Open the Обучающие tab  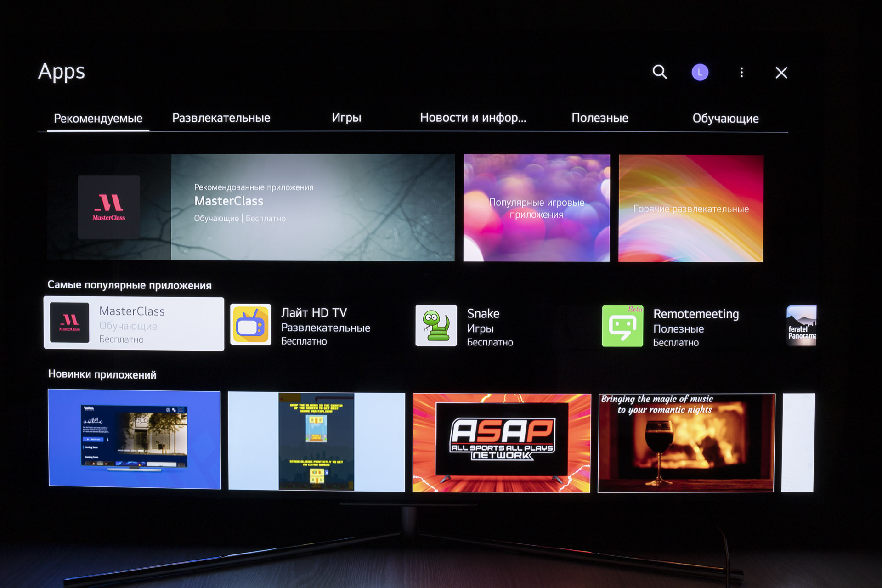pos(725,119)
